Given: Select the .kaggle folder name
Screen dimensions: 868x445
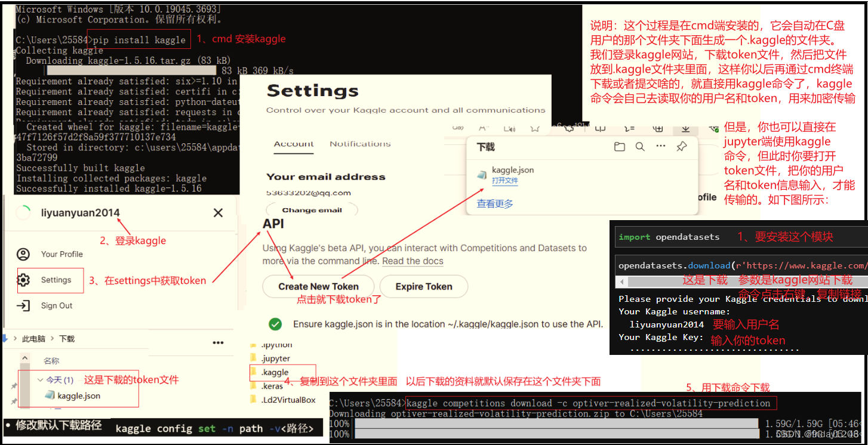Looking at the screenshot, I should (x=275, y=372).
